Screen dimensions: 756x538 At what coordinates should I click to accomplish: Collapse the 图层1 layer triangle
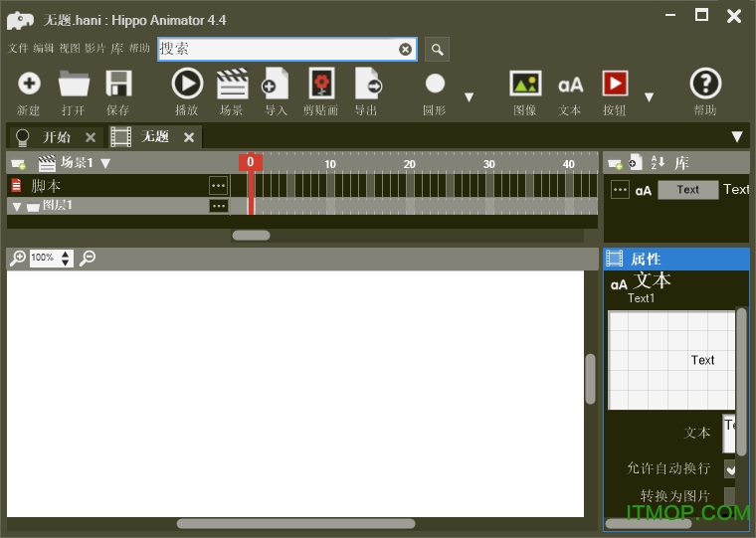pos(17,206)
